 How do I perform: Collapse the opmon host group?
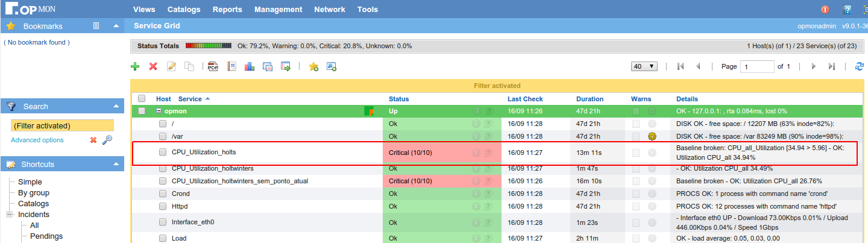pyautogui.click(x=159, y=111)
